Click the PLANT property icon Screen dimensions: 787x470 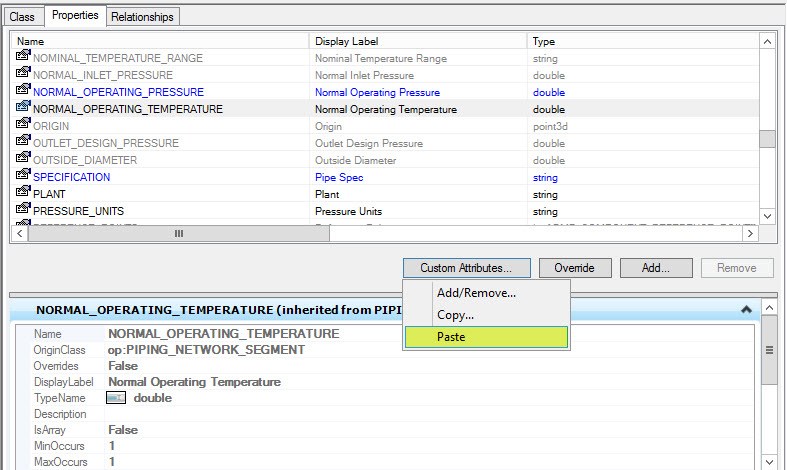(23, 191)
